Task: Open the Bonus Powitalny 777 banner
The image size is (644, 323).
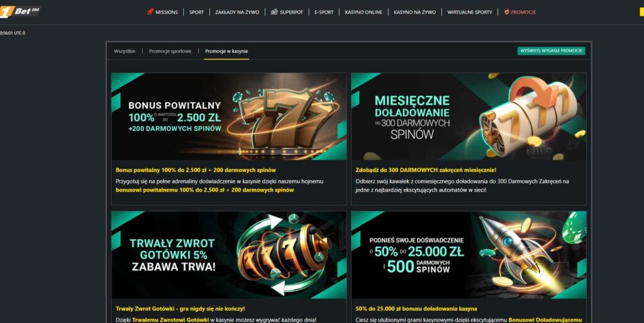Action: tap(229, 116)
